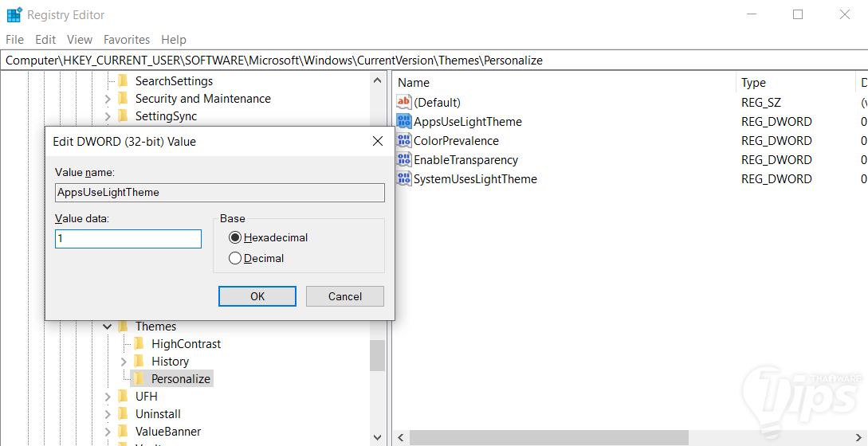Click the SearchSettings folder icon
The height and width of the screenshot is (446, 868).
pos(123,81)
